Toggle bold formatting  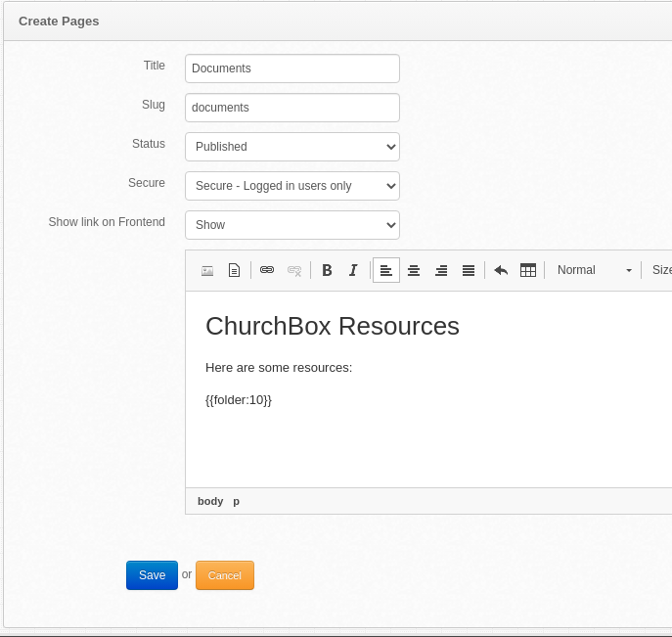click(x=327, y=270)
